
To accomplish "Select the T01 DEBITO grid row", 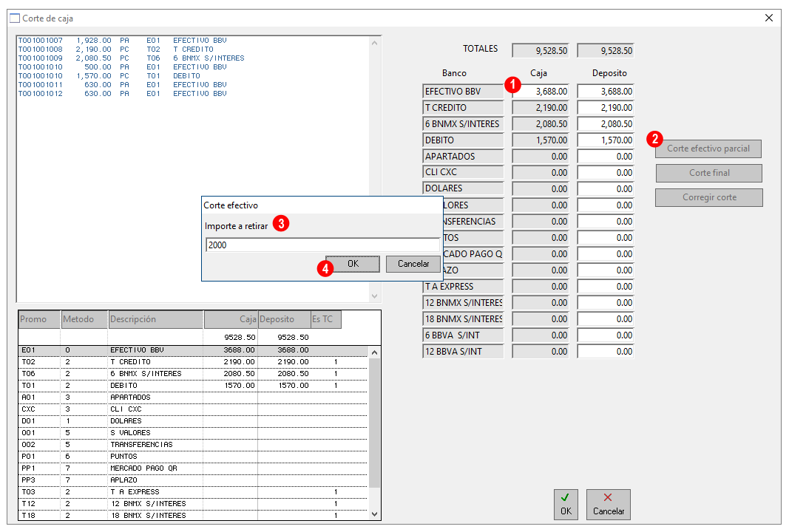I will 193,386.
